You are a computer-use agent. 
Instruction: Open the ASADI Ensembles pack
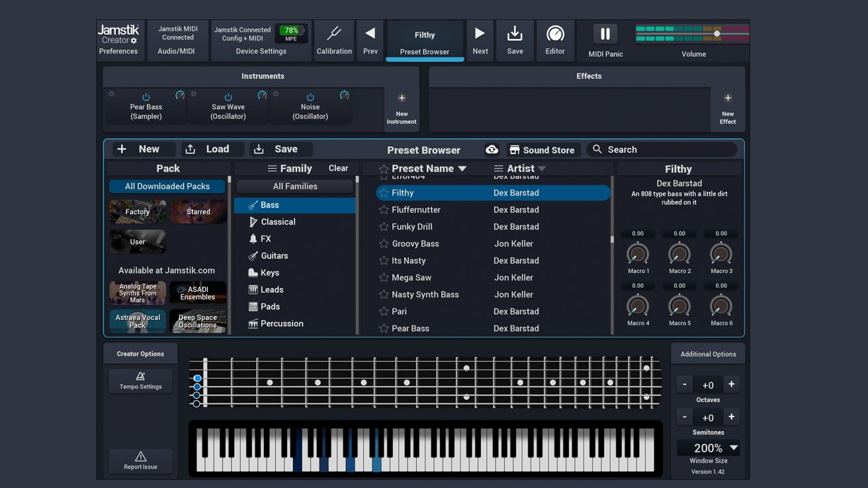(x=198, y=293)
